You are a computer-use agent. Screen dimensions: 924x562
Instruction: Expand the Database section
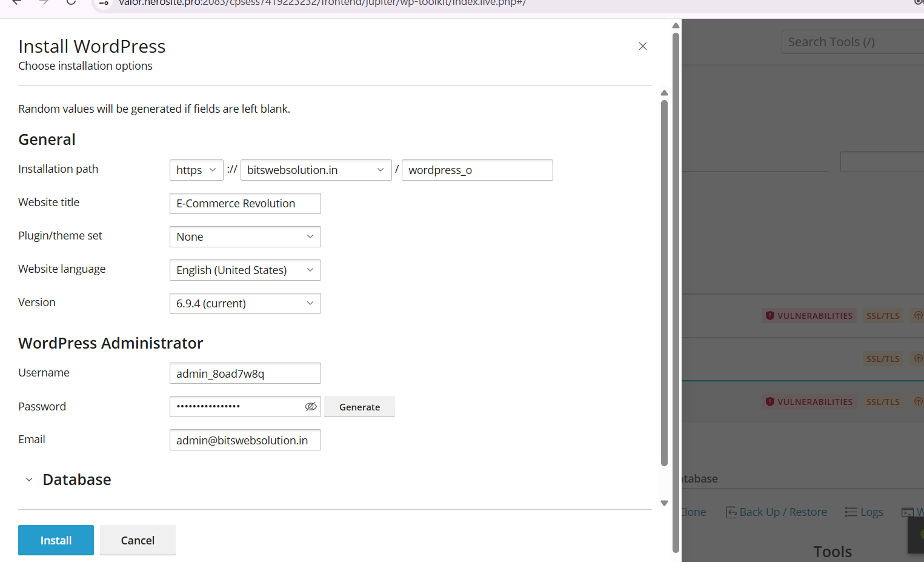(x=29, y=479)
